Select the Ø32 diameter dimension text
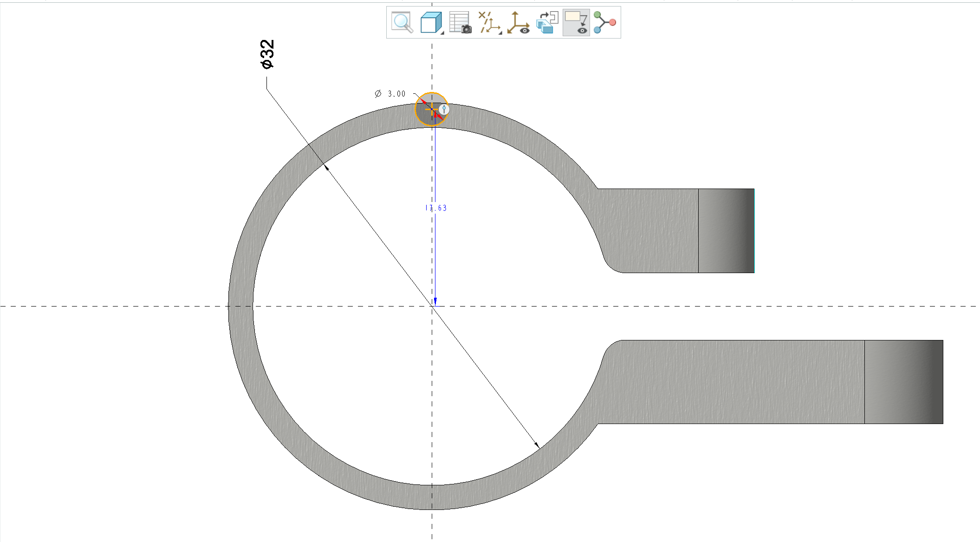The height and width of the screenshot is (542, 980). tap(267, 54)
